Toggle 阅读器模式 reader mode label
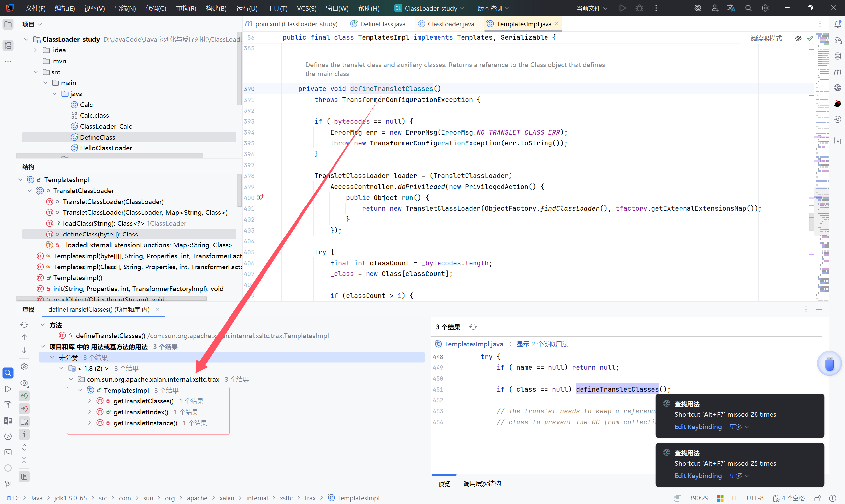This screenshot has height=504, width=845. [x=766, y=38]
